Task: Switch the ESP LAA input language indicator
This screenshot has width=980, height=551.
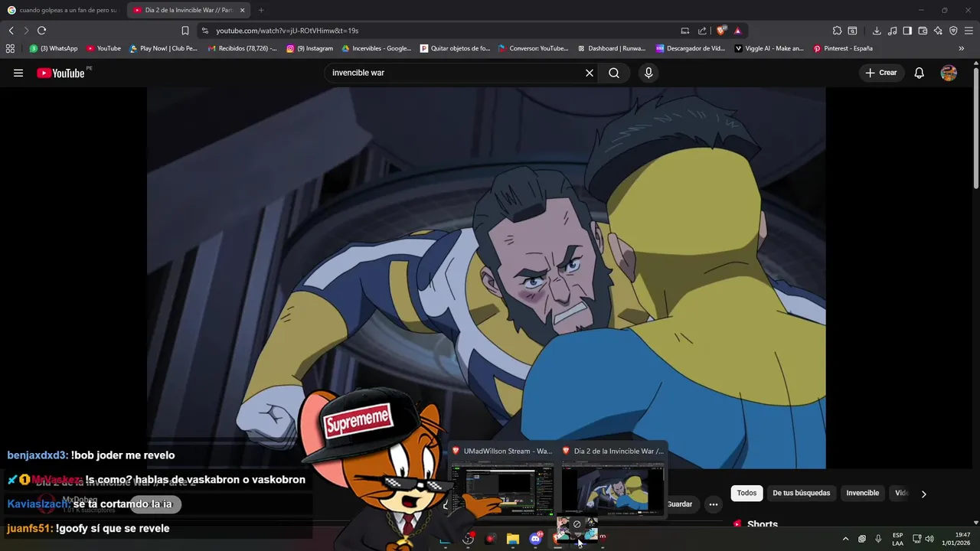Action: point(897,539)
